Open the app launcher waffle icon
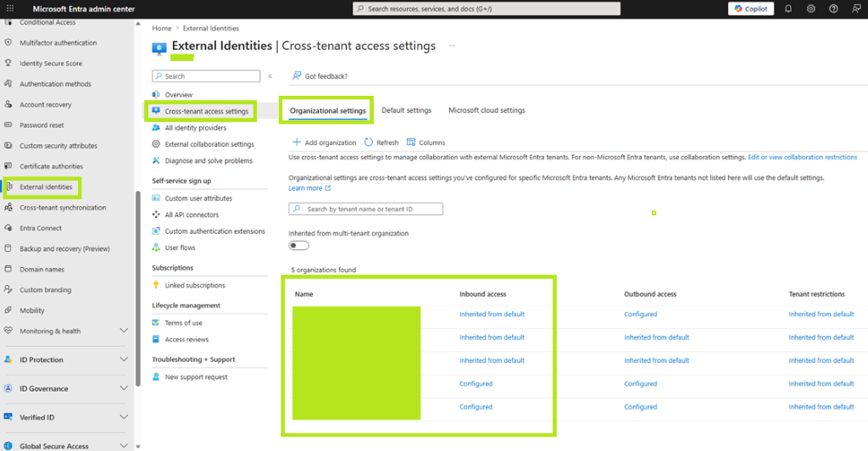Screen dimensions: 868x451 pyautogui.click(x=10, y=8)
